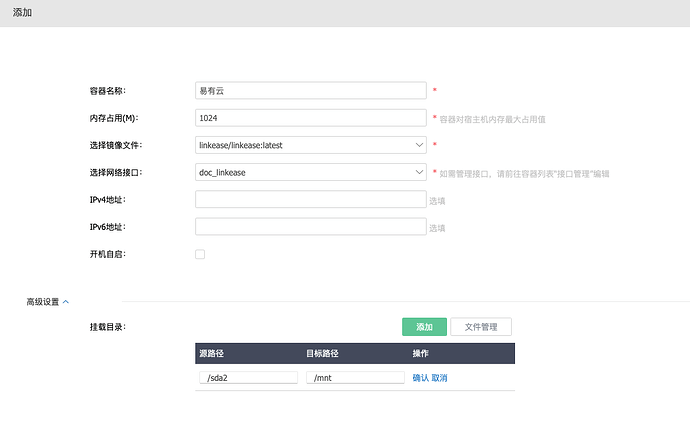Focus the 内存占用(M) field showing 1024
Screen dimensions: 690x421
[x=311, y=118]
